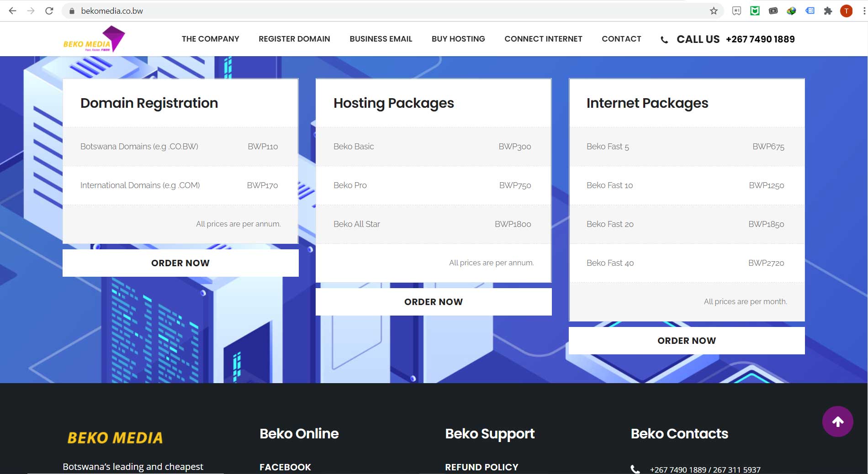
Task: Click the BWP2720 price
Action: pos(766,263)
